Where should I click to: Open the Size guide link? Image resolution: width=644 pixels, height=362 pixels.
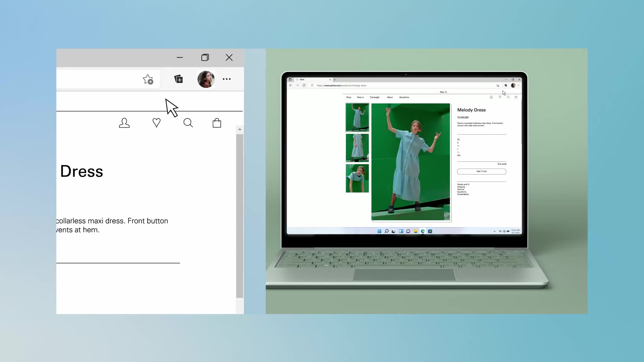coord(502,164)
